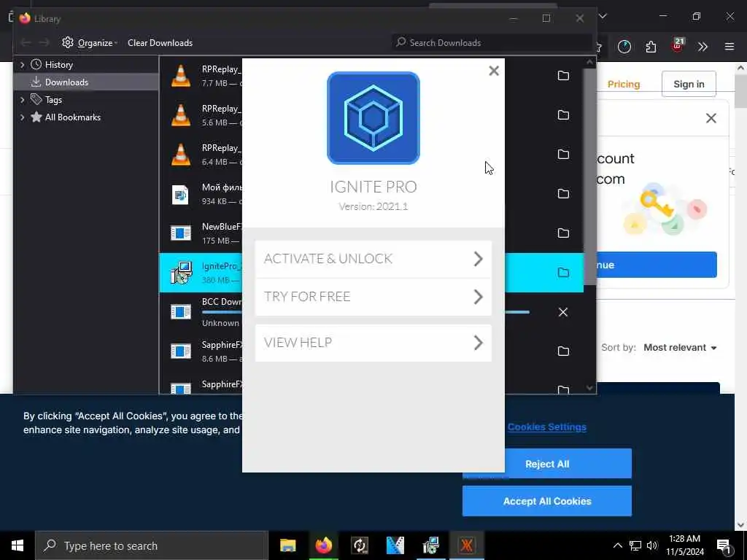The height and width of the screenshot is (560, 747).
Task: Click the blue Continue button on popup
Action: [657, 265]
